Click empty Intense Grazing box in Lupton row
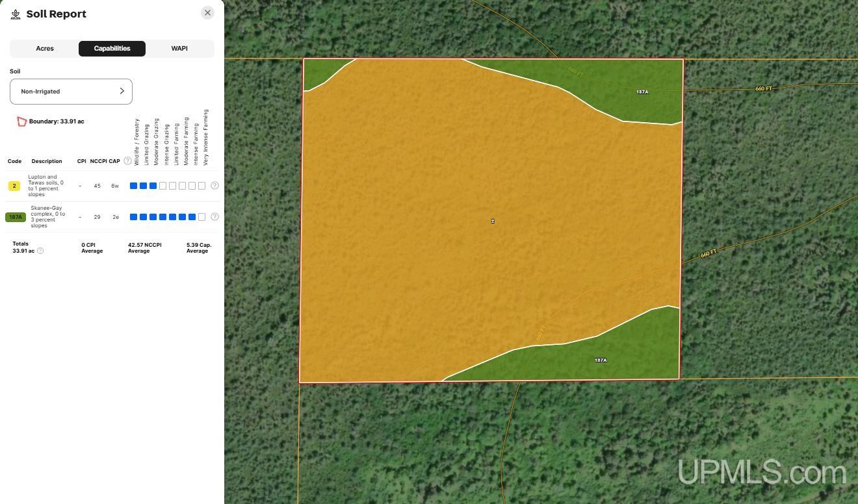 [x=162, y=186]
